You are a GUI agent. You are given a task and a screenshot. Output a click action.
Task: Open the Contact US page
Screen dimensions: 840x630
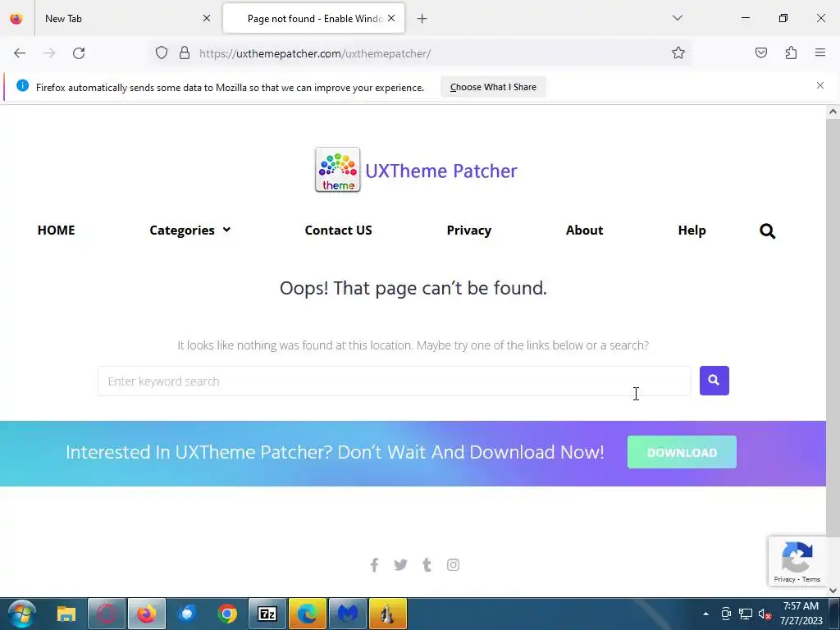tap(338, 231)
